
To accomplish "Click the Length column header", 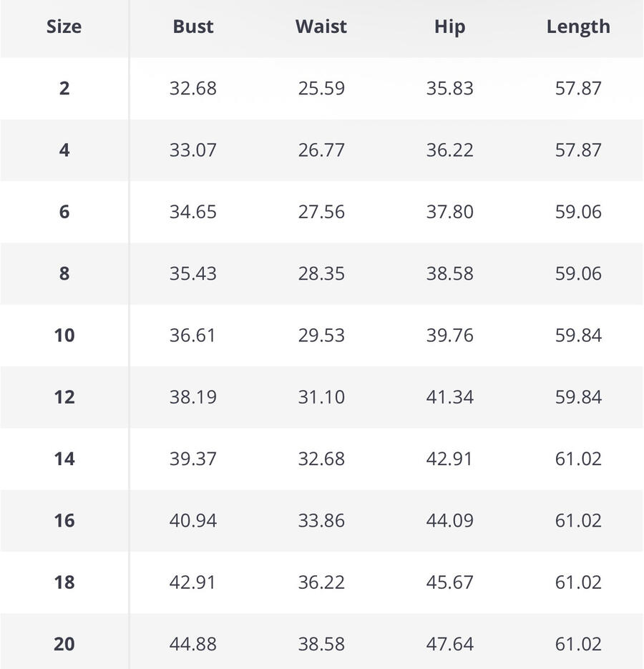I will [578, 27].
